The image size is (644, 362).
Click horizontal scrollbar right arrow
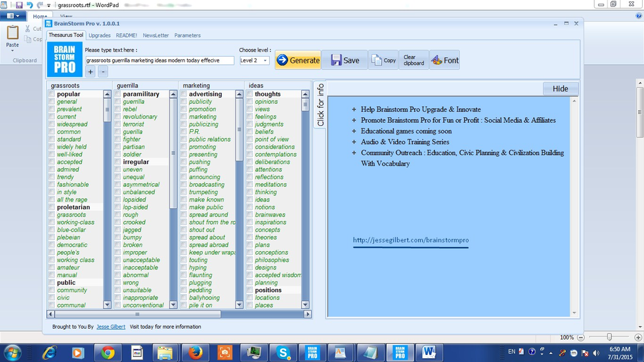point(308,314)
